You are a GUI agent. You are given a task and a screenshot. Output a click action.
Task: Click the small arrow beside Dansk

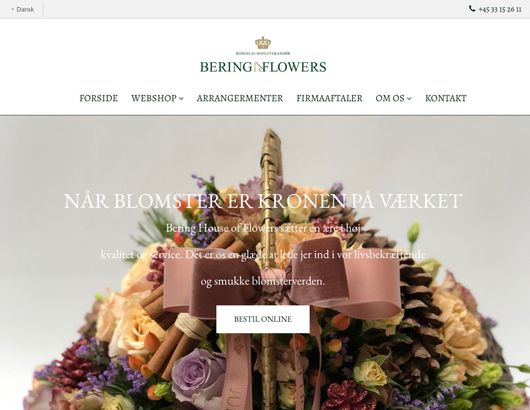point(13,9)
